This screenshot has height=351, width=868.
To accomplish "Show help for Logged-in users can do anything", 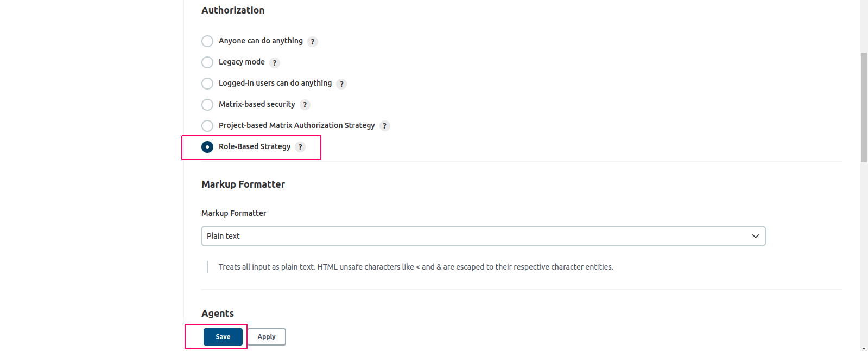I will tap(341, 84).
